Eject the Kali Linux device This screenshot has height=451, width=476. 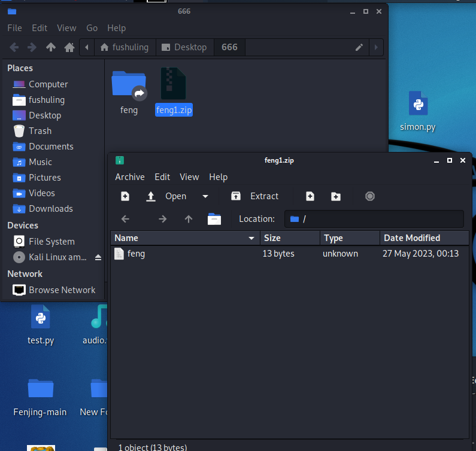click(98, 257)
